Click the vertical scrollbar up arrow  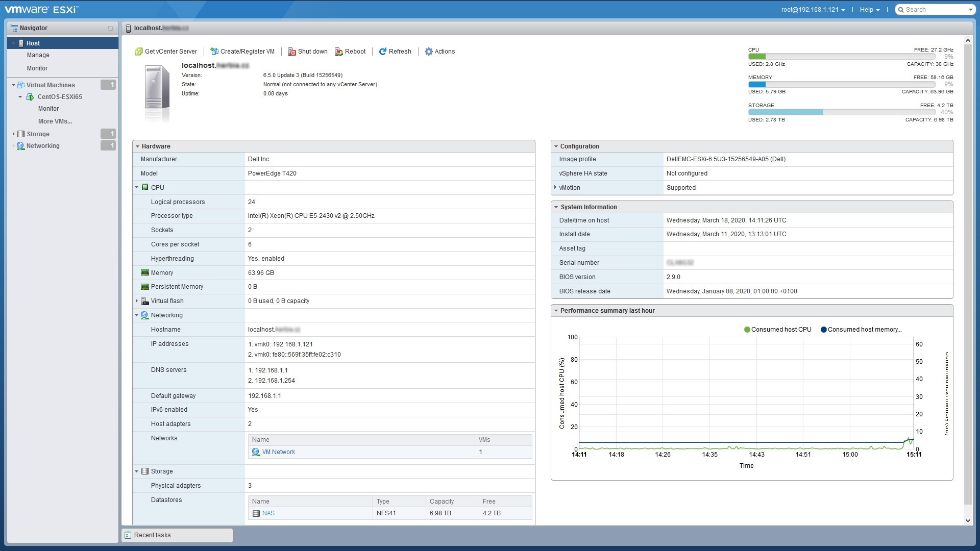point(968,40)
